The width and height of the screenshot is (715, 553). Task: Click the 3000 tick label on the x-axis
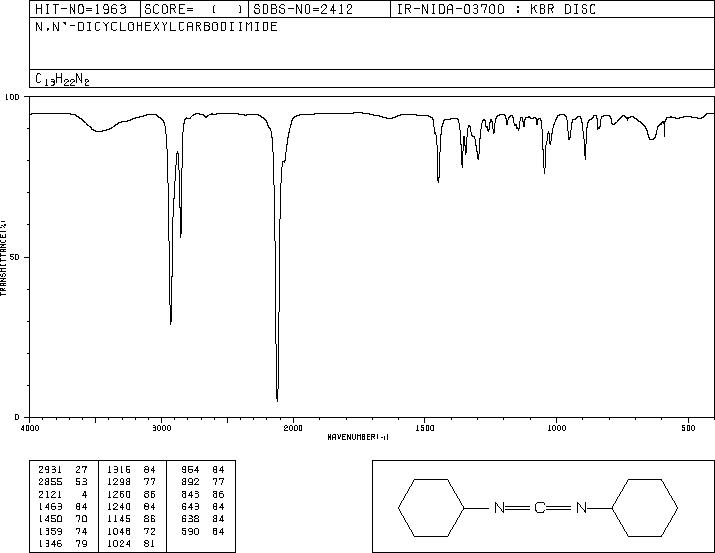pos(161,428)
